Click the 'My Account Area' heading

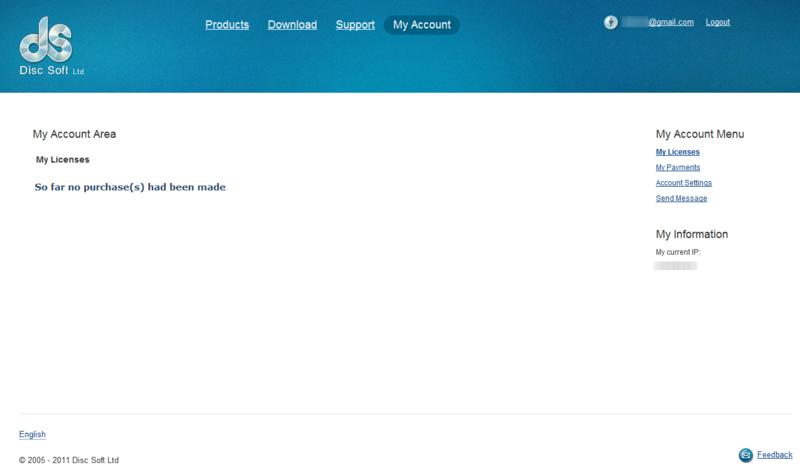coord(75,133)
